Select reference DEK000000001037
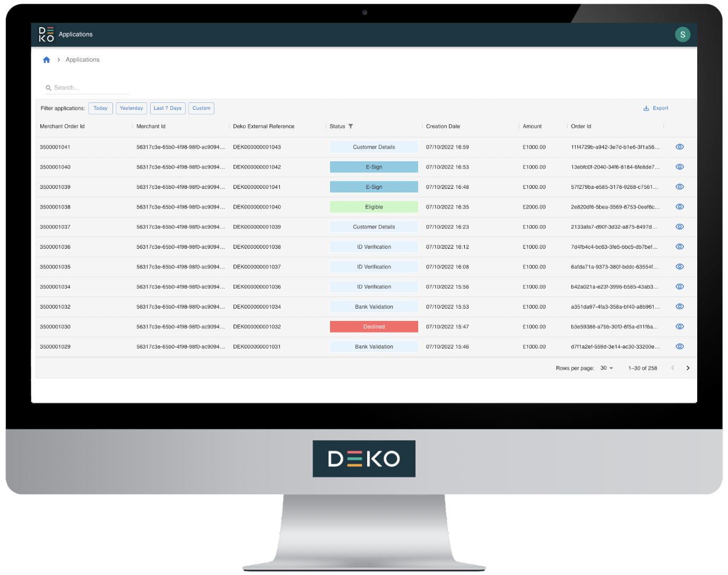Screen dimensions: 728x575 click(257, 267)
